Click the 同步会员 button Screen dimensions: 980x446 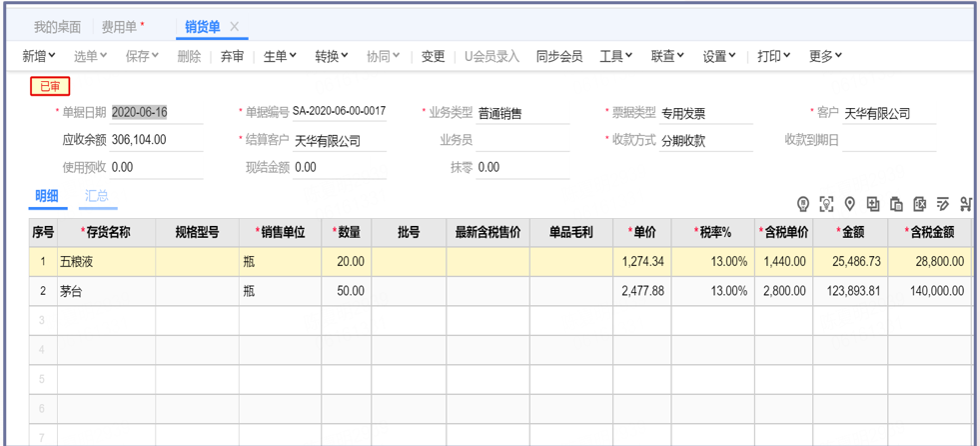pyautogui.click(x=559, y=57)
